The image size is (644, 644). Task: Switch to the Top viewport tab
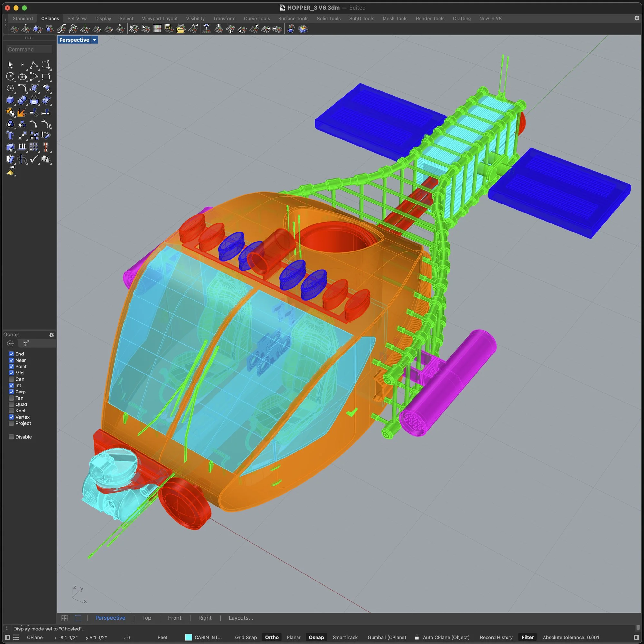pyautogui.click(x=146, y=618)
